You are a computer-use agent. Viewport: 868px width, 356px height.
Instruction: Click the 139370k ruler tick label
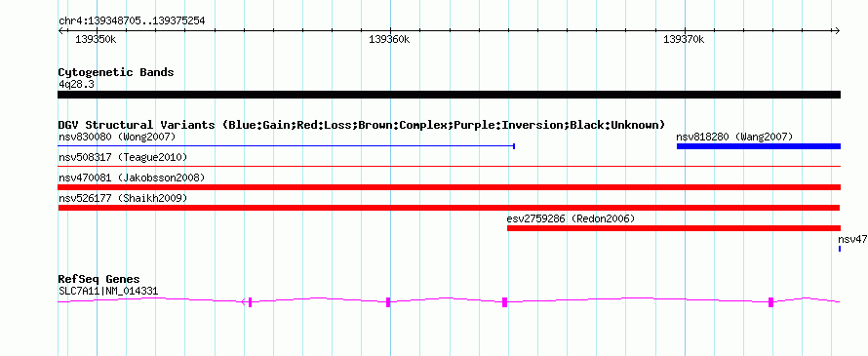pos(684,39)
